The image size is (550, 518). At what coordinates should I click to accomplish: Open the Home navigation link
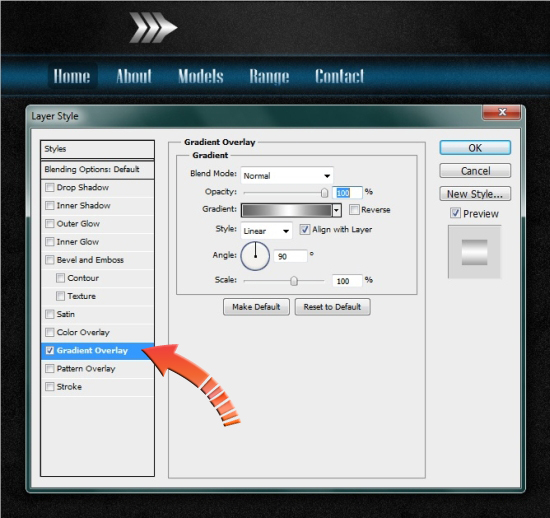click(x=72, y=76)
